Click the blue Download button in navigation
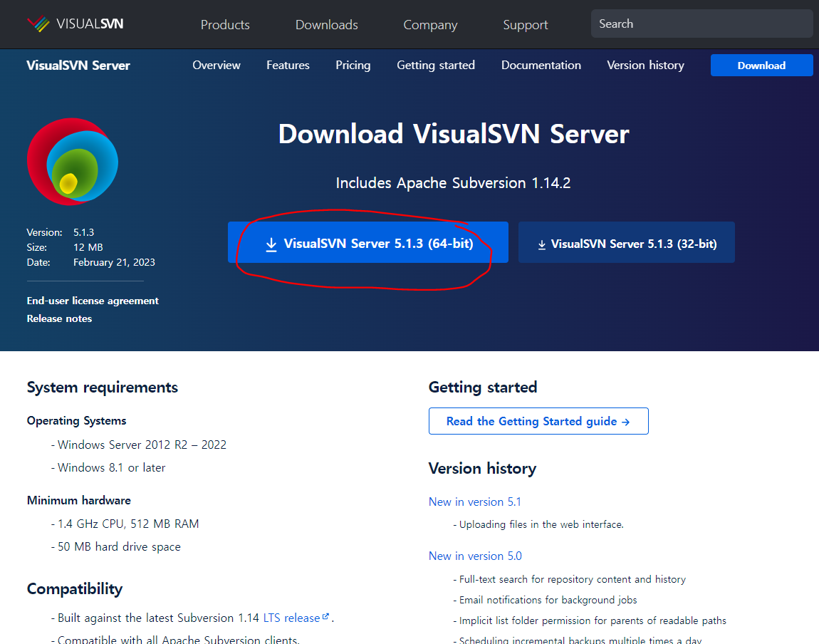Image resolution: width=819 pixels, height=644 pixels. pos(761,66)
